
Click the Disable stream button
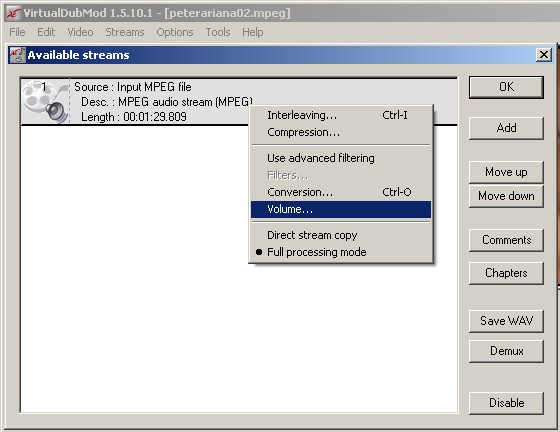coord(506,403)
